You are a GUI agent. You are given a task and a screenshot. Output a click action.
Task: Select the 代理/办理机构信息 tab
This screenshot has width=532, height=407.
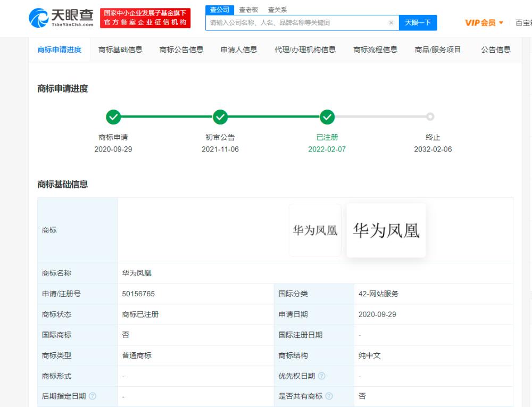pyautogui.click(x=305, y=49)
